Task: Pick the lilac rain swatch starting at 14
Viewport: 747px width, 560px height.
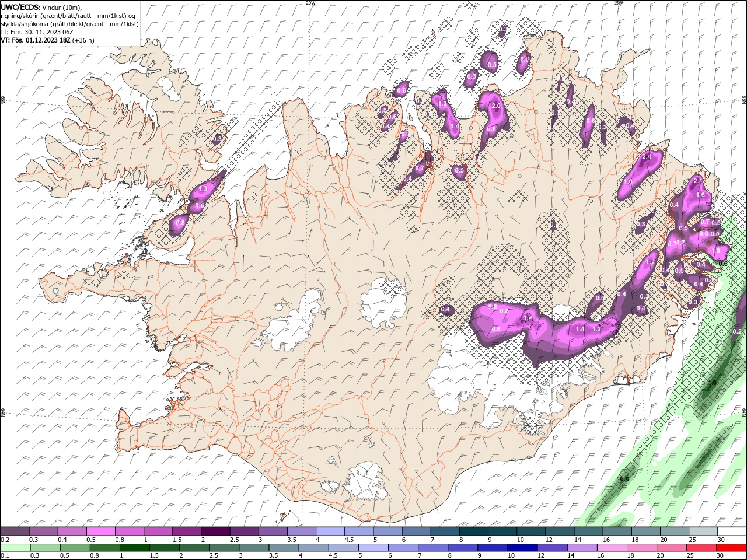Action: [x=582, y=547]
